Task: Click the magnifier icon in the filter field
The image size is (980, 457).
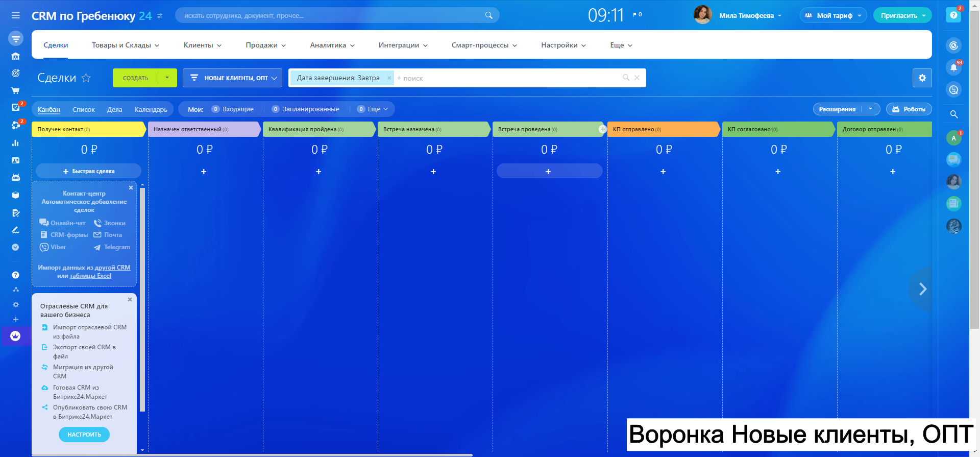Action: [x=626, y=78]
